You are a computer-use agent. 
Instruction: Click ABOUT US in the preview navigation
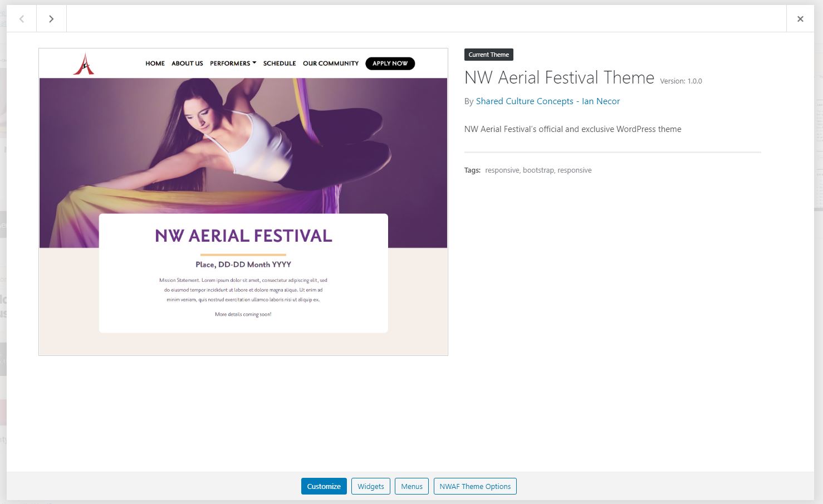187,63
